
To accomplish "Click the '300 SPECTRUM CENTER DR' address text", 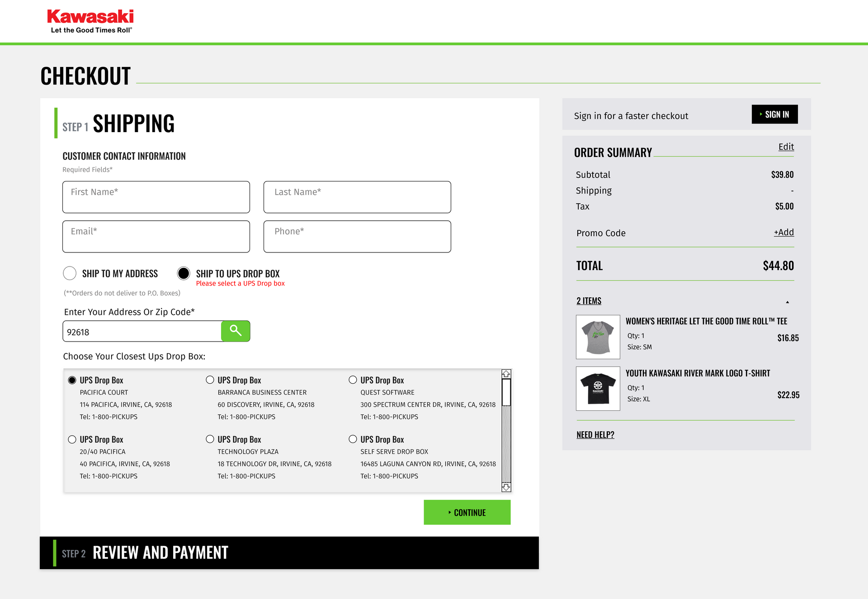I will 428,405.
